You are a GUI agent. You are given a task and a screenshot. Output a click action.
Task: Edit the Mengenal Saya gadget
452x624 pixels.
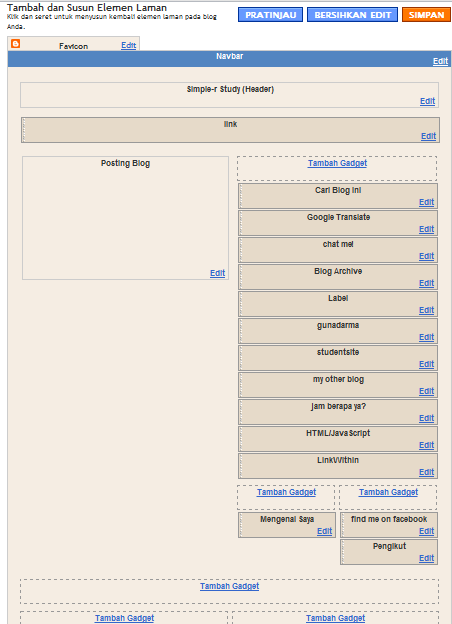coord(324,531)
